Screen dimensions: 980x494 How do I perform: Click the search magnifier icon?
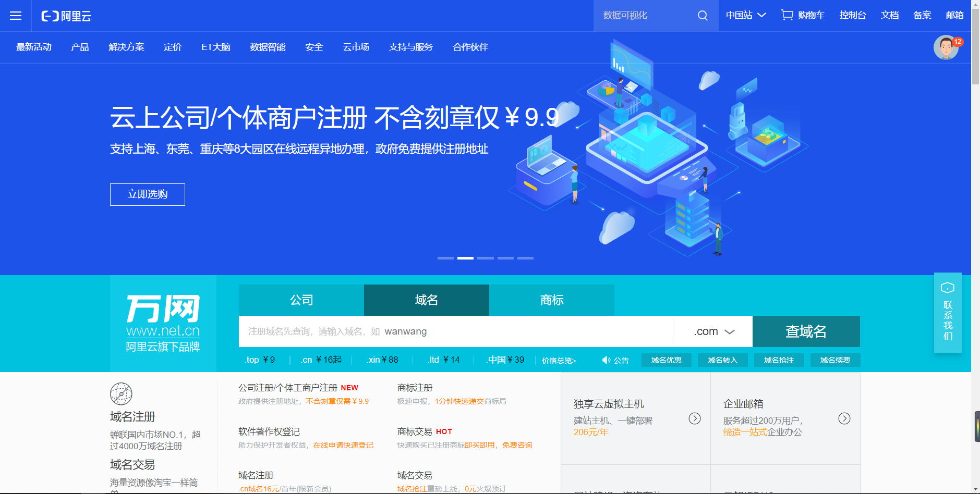click(703, 16)
